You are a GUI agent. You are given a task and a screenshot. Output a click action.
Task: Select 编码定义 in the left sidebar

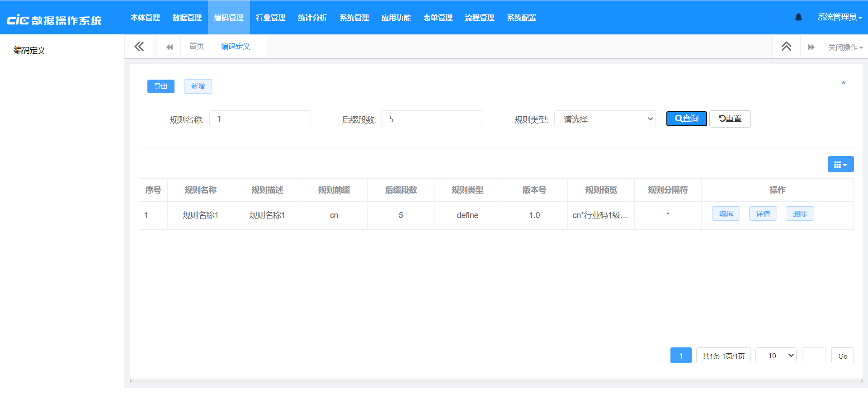[x=30, y=50]
